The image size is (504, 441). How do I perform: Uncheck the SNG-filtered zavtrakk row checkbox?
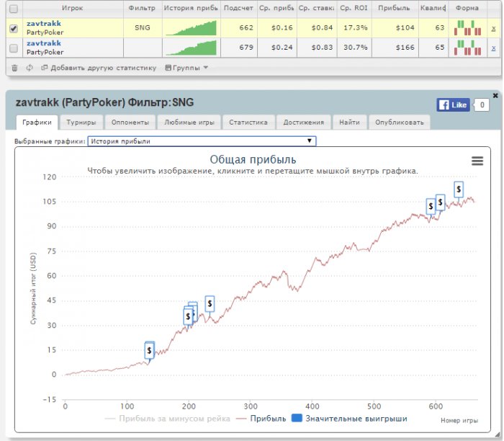14,28
